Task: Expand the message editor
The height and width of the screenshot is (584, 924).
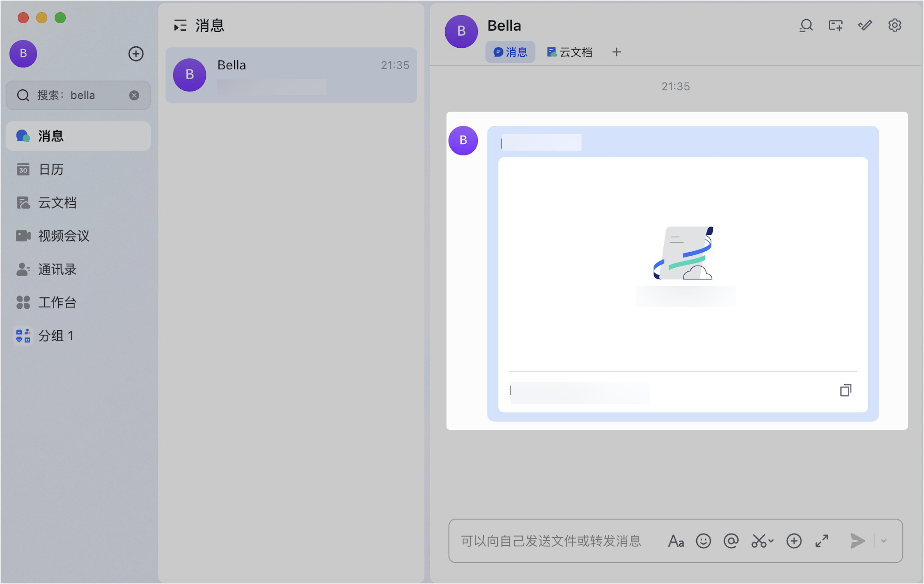Action: click(x=822, y=541)
